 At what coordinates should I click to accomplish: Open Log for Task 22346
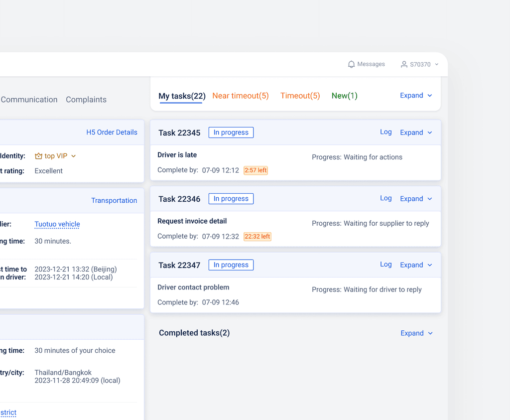click(386, 198)
